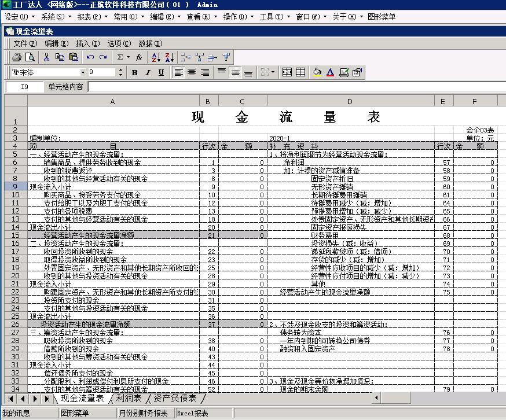Click the fx function icon
Image resolution: width=506 pixels, height=420 pixels.
139,57
